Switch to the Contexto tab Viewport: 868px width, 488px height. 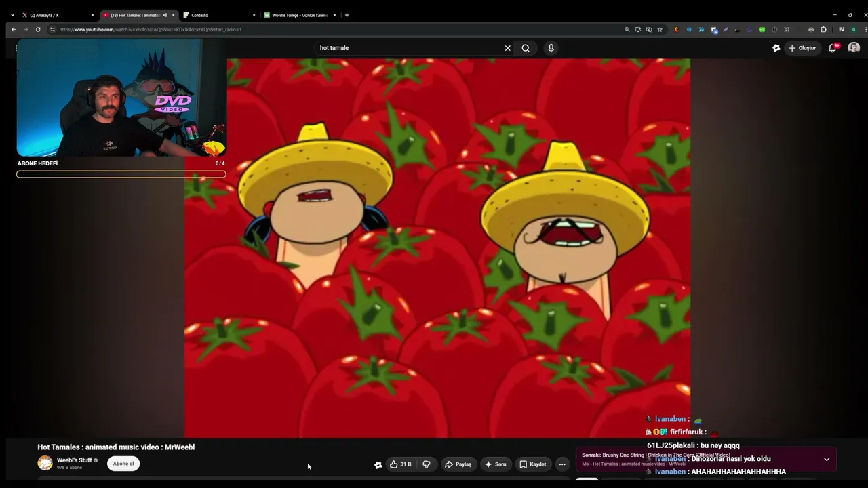click(x=219, y=15)
